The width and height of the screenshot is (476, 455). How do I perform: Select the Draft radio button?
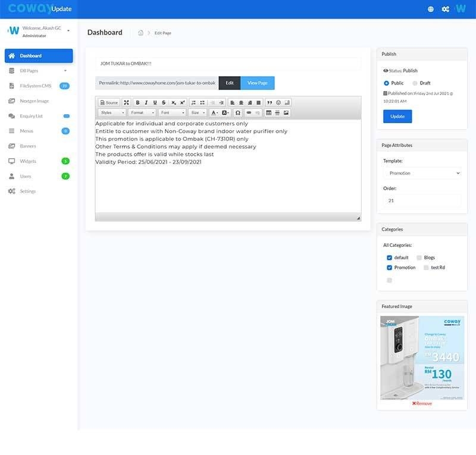[x=415, y=83]
